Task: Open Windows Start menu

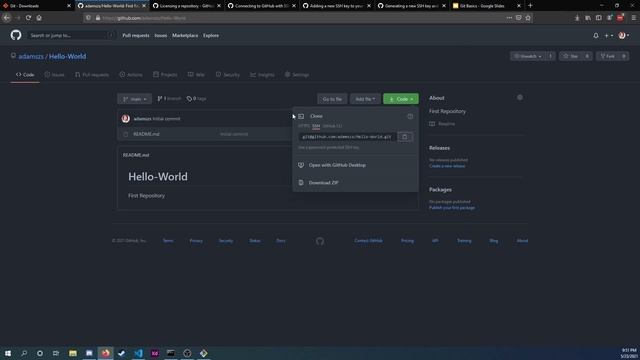Action: point(8,353)
